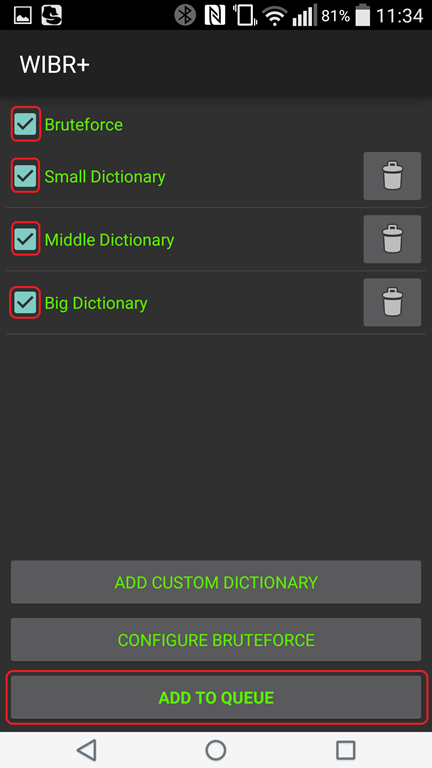Tap the WIBR+ app title

point(54,65)
